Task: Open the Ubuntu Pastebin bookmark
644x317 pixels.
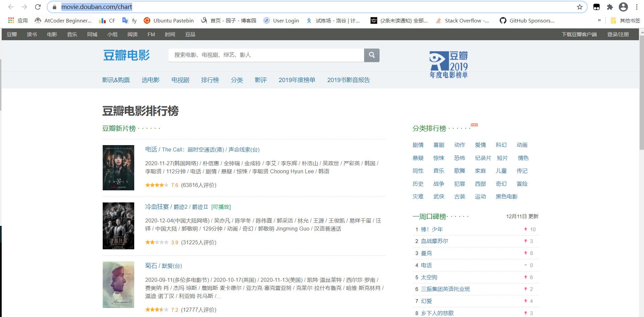Action: [x=168, y=20]
